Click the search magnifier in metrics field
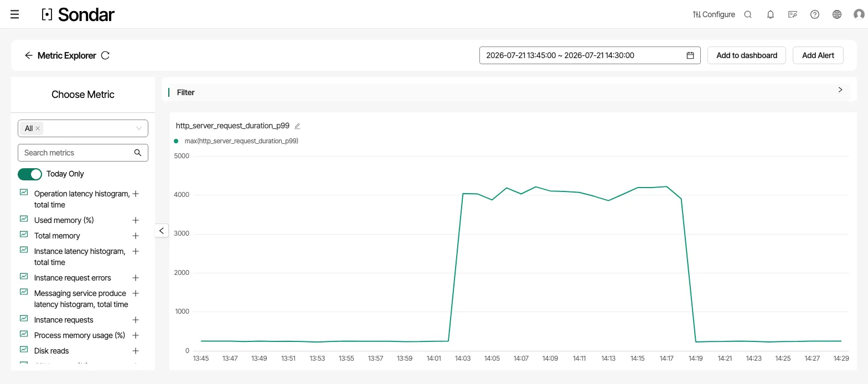The height and width of the screenshot is (384, 868). [x=138, y=153]
